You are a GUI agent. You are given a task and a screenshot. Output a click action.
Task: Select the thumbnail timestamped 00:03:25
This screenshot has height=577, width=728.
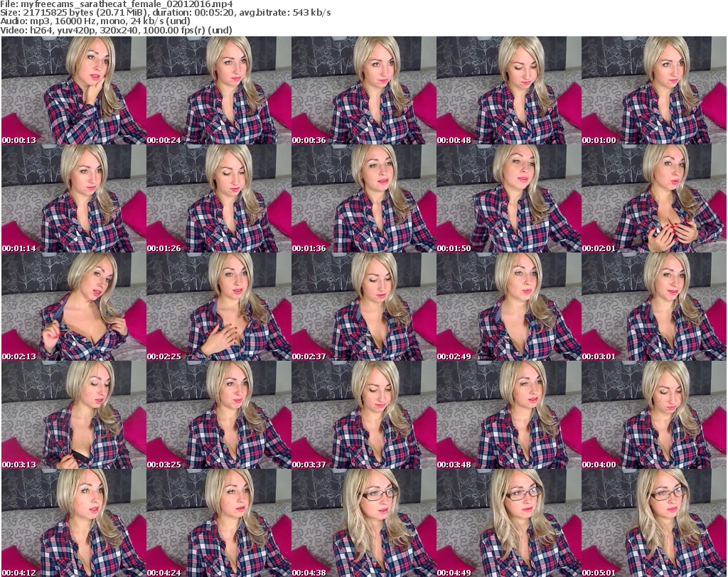point(219,415)
